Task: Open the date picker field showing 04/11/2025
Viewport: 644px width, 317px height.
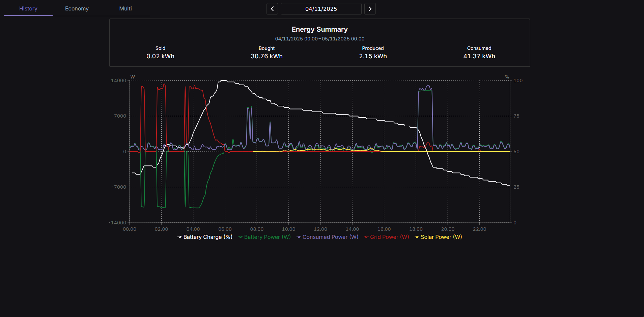Action: tap(321, 9)
